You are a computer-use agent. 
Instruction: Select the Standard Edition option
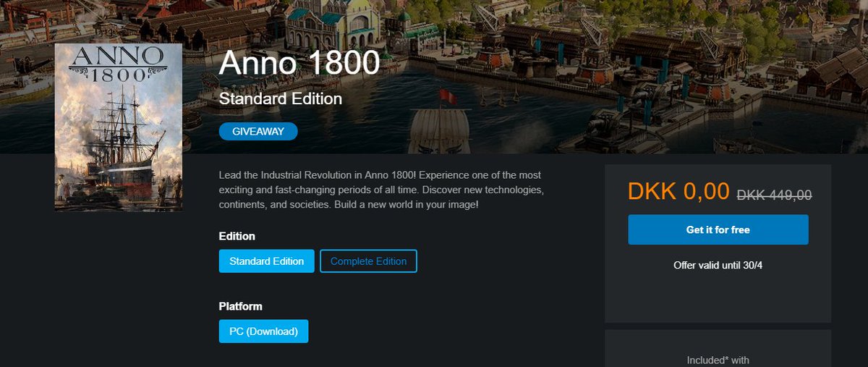pyautogui.click(x=266, y=261)
